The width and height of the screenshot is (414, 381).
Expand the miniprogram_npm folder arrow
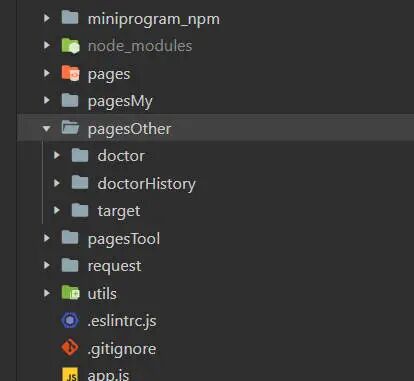point(47,18)
